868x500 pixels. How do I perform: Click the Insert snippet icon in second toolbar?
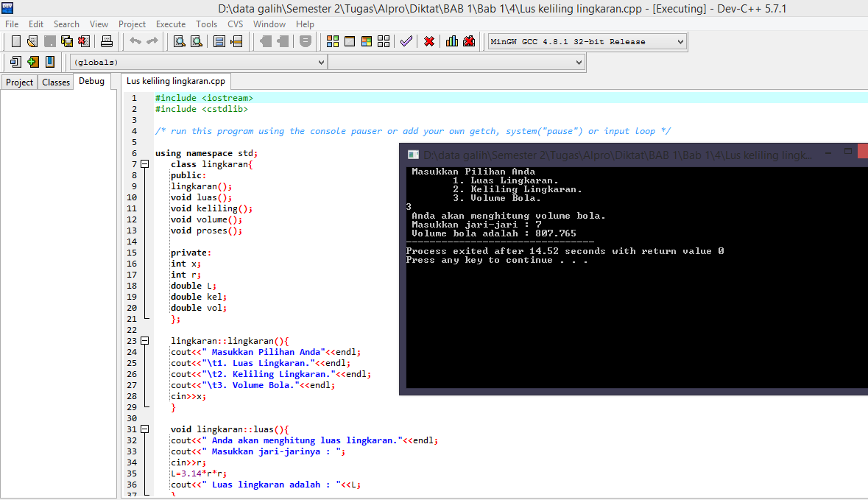[x=15, y=62]
